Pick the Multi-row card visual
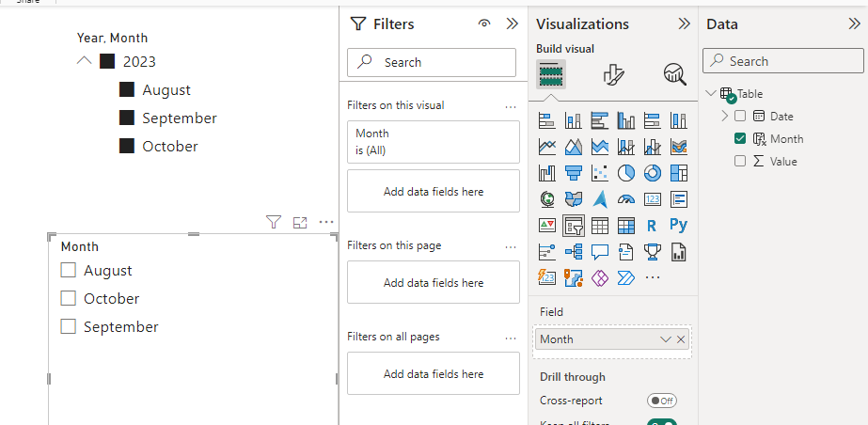This screenshot has height=425, width=868. point(679,199)
